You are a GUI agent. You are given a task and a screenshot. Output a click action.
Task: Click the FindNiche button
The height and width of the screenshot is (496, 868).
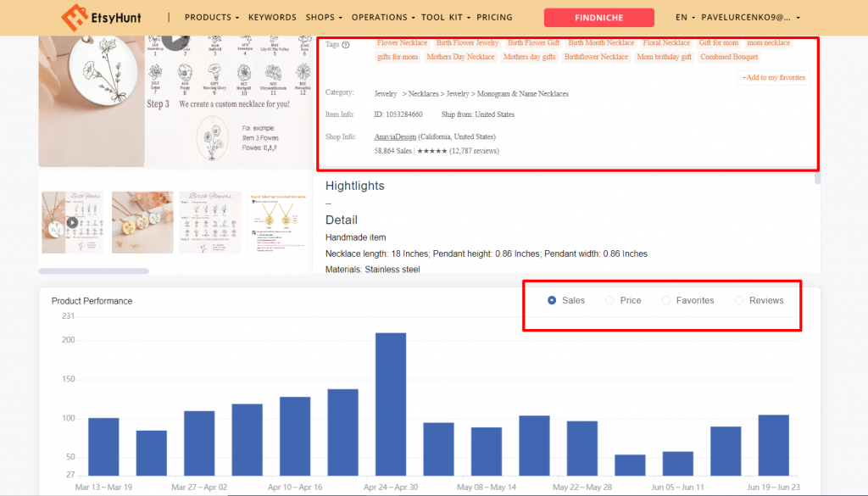[598, 18]
